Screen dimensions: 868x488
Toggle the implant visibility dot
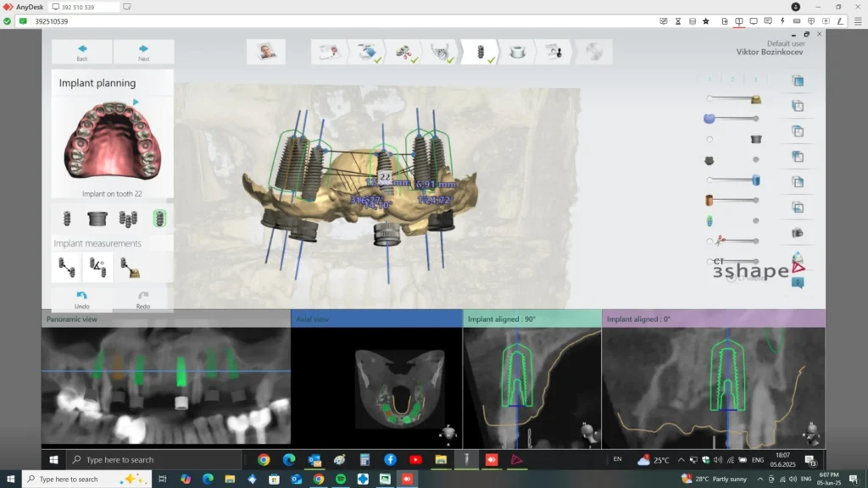click(755, 220)
